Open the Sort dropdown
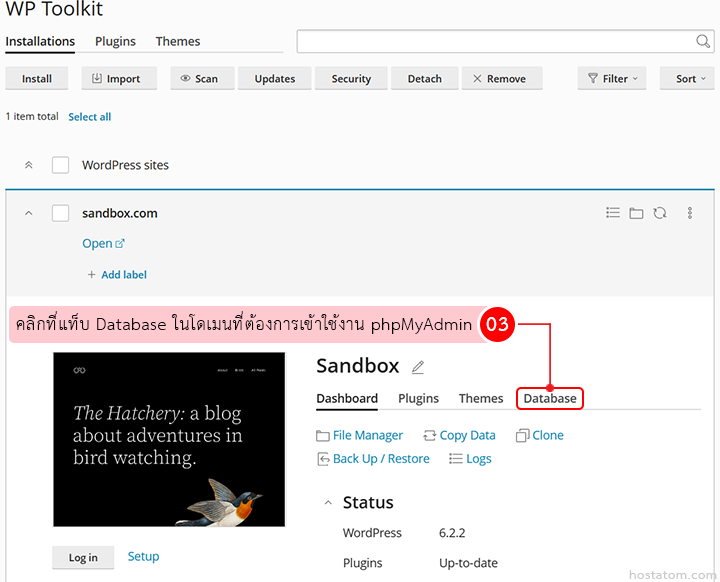Screen dimensions: 720x582 687,79
